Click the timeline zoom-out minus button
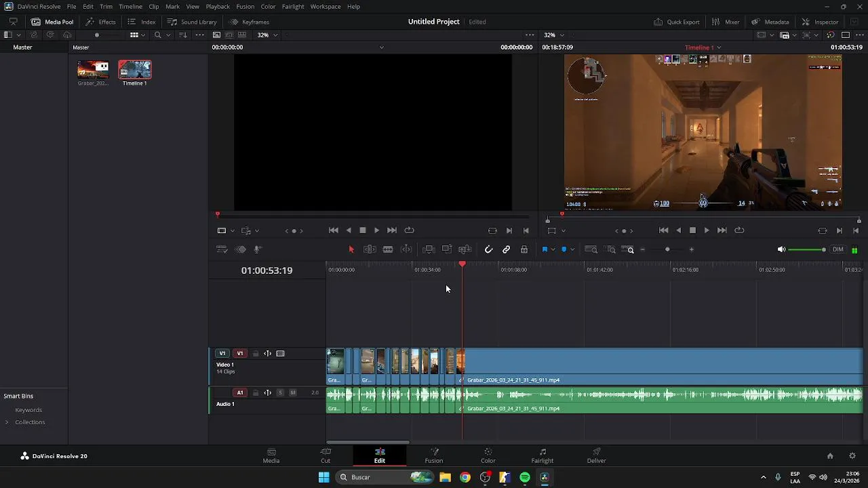This screenshot has width=868, height=488. pyautogui.click(x=642, y=249)
